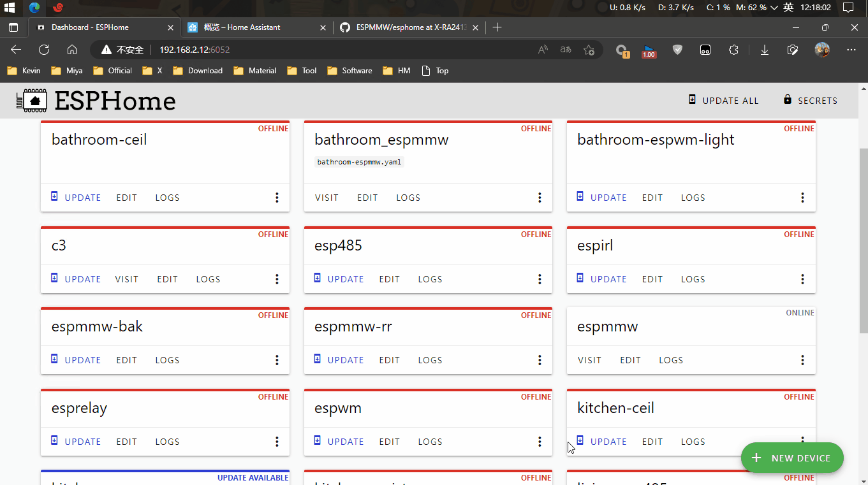Show logs for kitchen-ceil
The width and height of the screenshot is (868, 485).
point(693,442)
